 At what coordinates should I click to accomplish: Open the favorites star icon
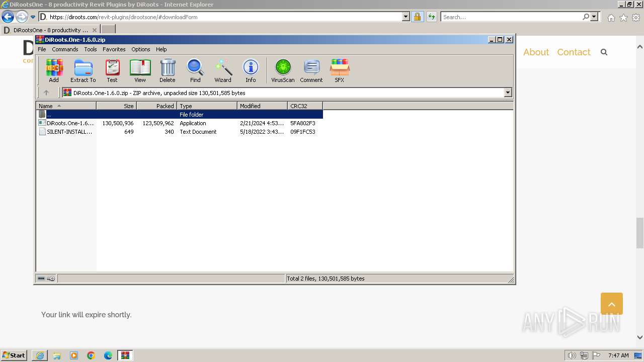623,18
